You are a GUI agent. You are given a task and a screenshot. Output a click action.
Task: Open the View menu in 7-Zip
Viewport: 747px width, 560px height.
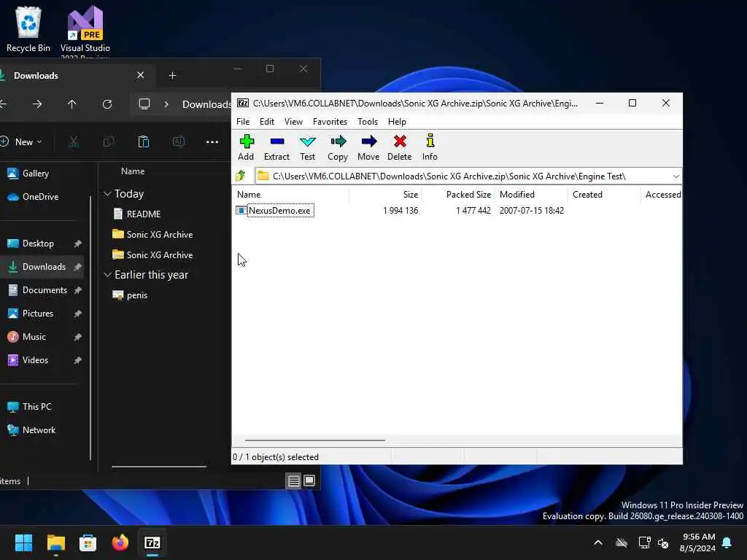click(293, 122)
